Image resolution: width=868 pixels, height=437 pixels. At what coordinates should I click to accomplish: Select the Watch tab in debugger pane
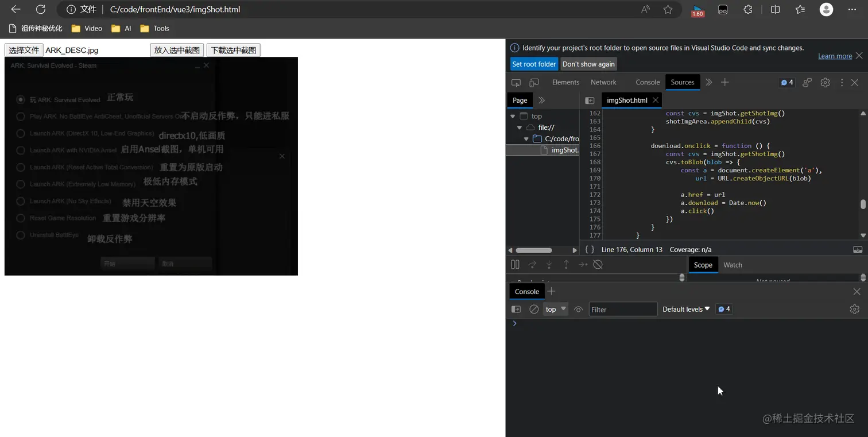tap(733, 265)
